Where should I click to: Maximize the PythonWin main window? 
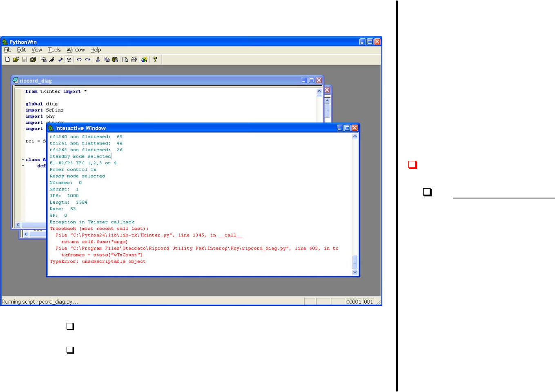(x=370, y=42)
